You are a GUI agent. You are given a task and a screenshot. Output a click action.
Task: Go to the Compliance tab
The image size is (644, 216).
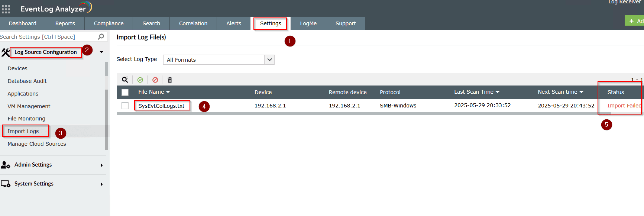(109, 23)
